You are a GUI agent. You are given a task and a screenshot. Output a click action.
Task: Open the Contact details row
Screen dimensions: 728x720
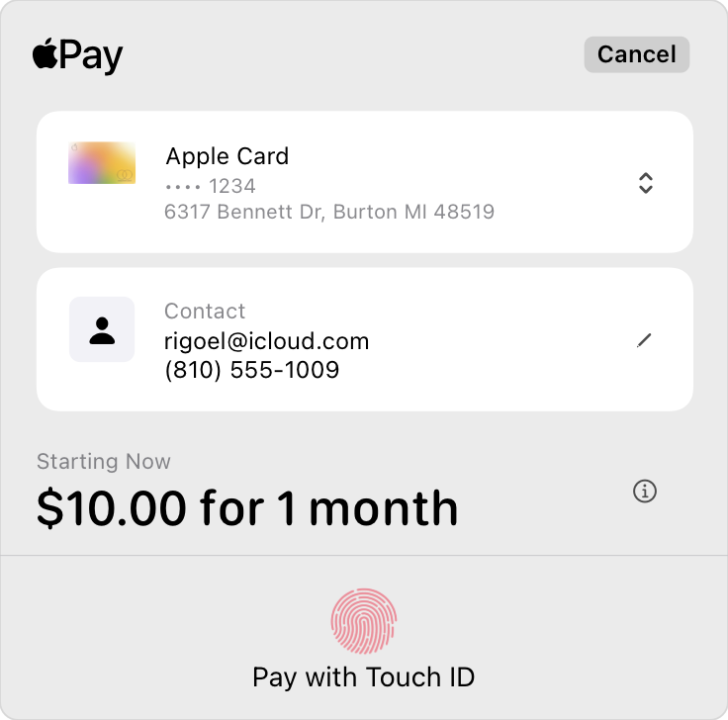[364, 339]
